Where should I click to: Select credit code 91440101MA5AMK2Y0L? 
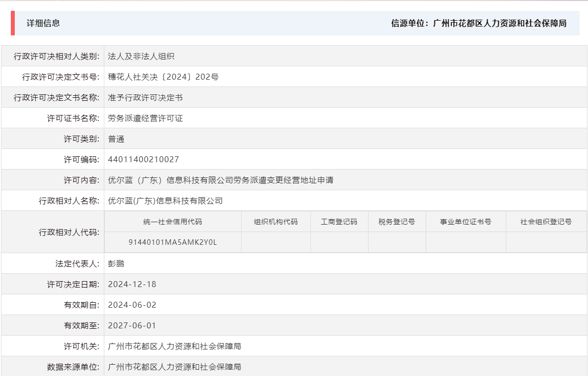coord(172,242)
